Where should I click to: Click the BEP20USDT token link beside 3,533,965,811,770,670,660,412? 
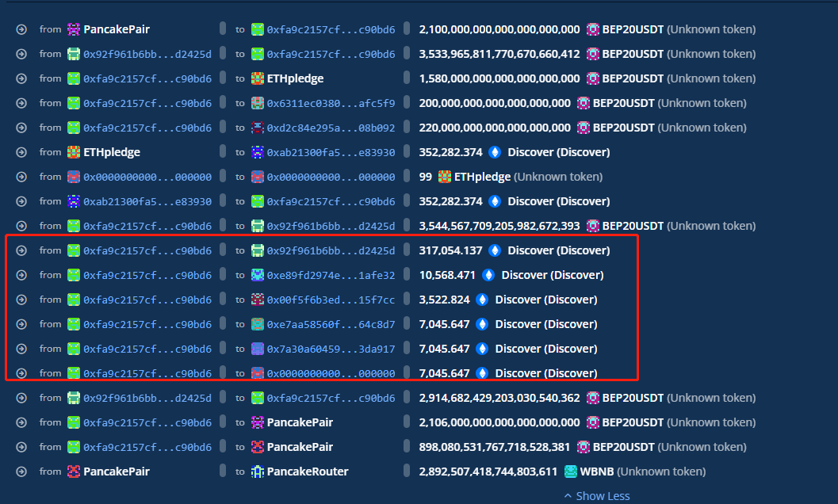(x=633, y=54)
